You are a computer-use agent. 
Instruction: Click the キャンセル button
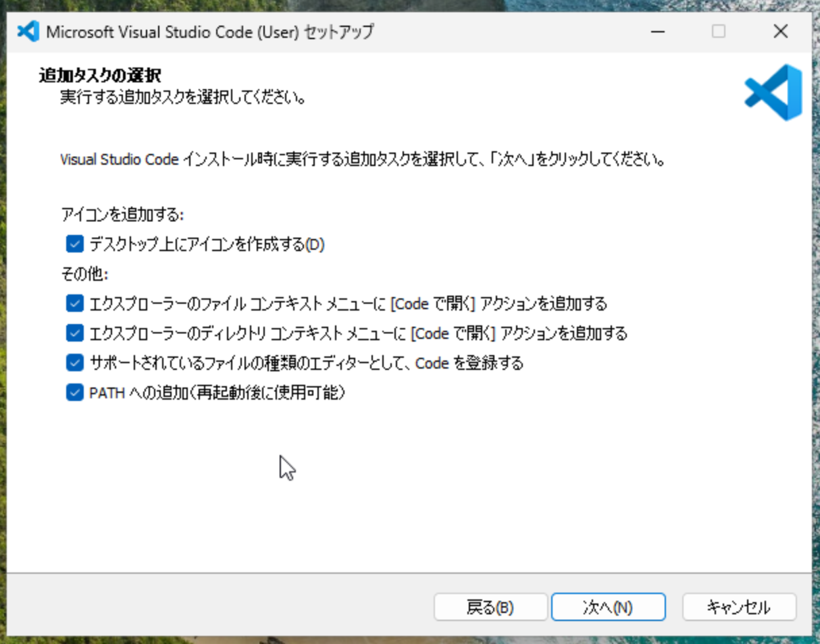[738, 607]
